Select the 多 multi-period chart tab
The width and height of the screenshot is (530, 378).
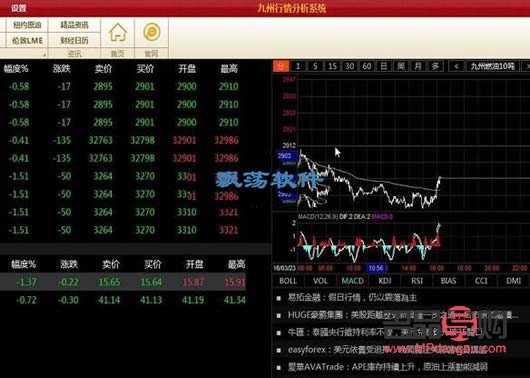436,66
